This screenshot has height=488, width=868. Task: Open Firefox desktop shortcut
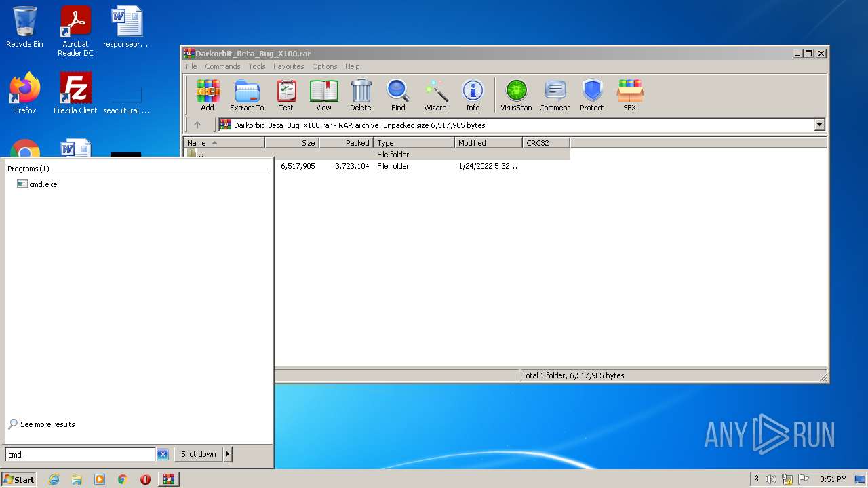coord(24,94)
